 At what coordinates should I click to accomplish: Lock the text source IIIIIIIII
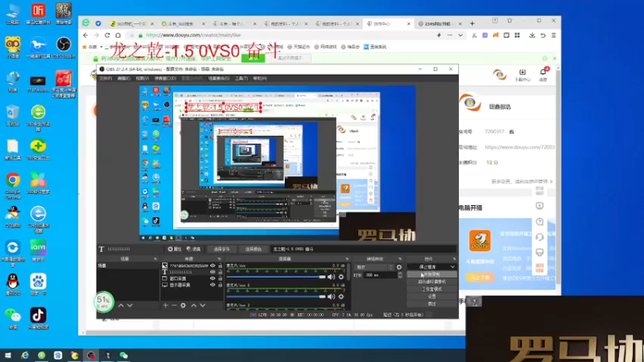pos(220,272)
